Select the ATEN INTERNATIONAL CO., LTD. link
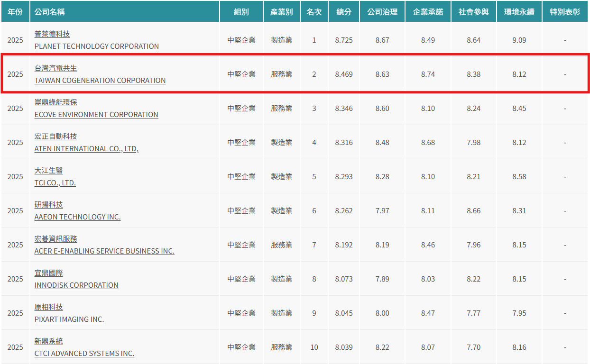This screenshot has width=590, height=364. click(x=86, y=148)
